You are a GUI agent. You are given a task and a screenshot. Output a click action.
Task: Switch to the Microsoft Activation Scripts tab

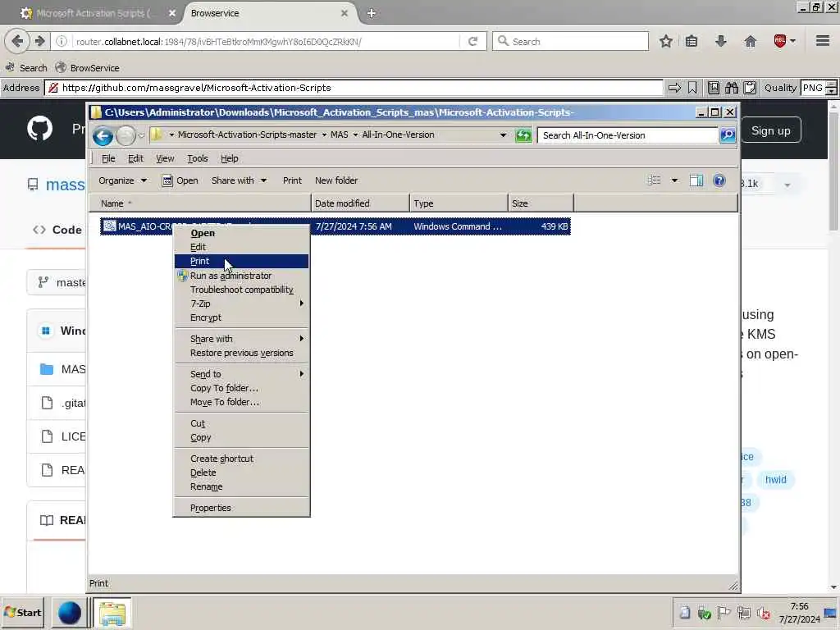pos(98,13)
